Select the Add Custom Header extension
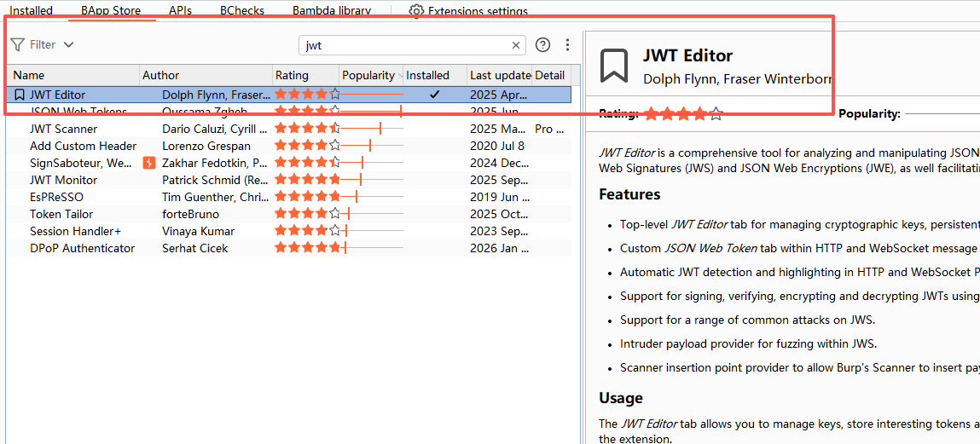The image size is (980, 444). click(x=83, y=146)
